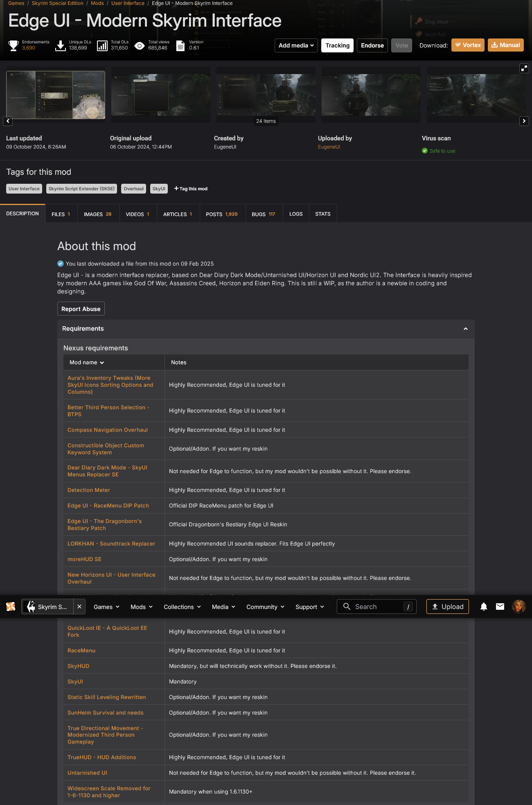Open the Untarnished UI link

coord(87,773)
